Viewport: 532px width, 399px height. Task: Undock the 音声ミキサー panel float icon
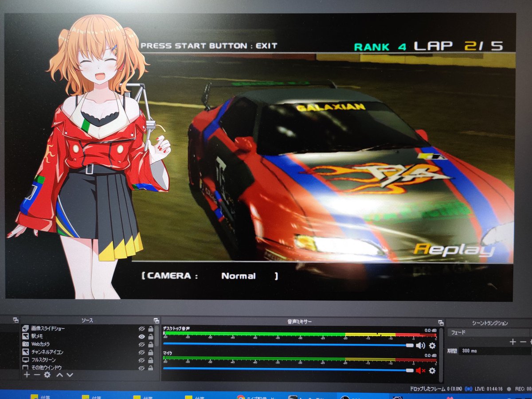pyautogui.click(x=440, y=322)
